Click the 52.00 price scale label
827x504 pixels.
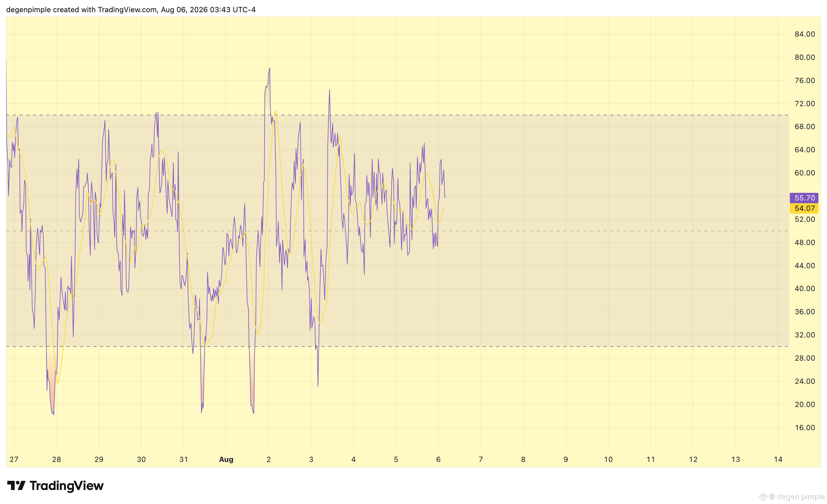pos(805,219)
